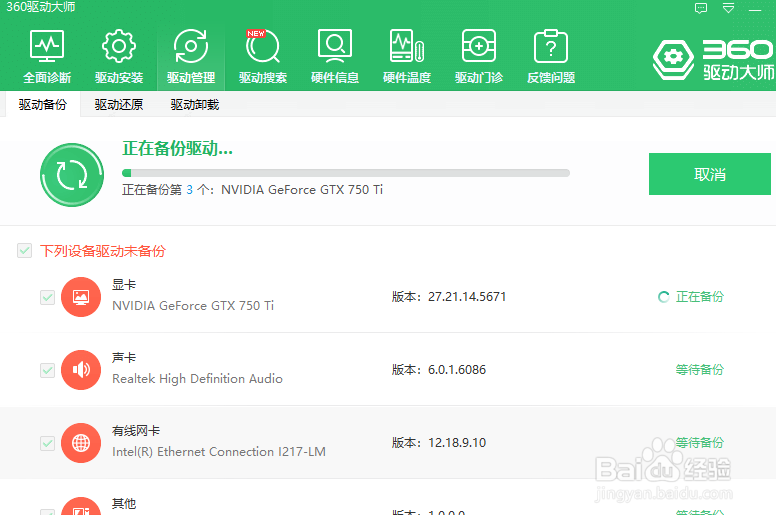Cancel the backup with 取消 button
Viewport: 776px width, 521px height.
(x=710, y=174)
